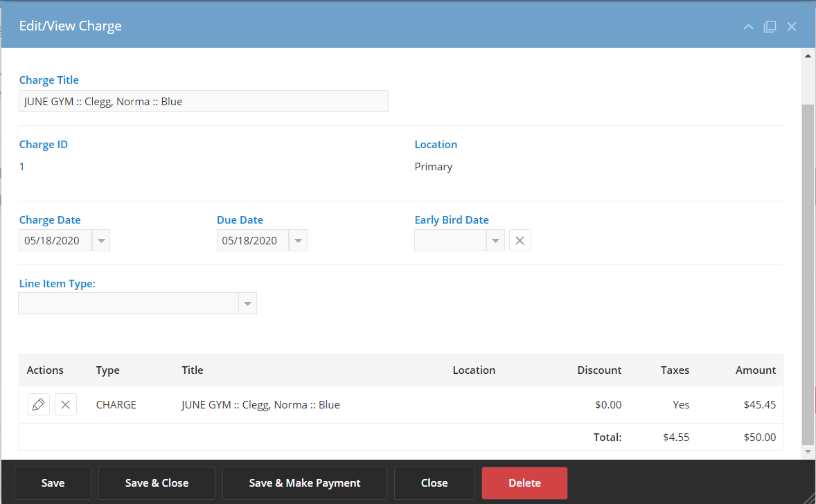Click the Close button at bottom
816x504 pixels.
(434, 483)
